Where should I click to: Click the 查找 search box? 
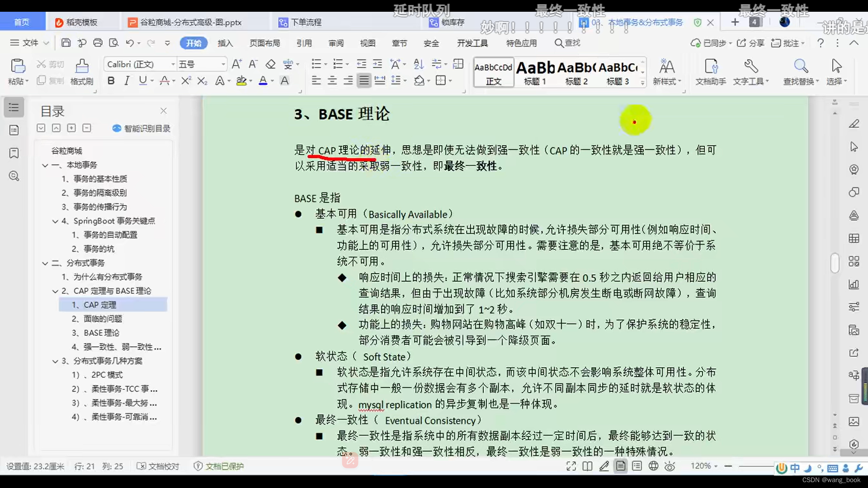coord(568,43)
